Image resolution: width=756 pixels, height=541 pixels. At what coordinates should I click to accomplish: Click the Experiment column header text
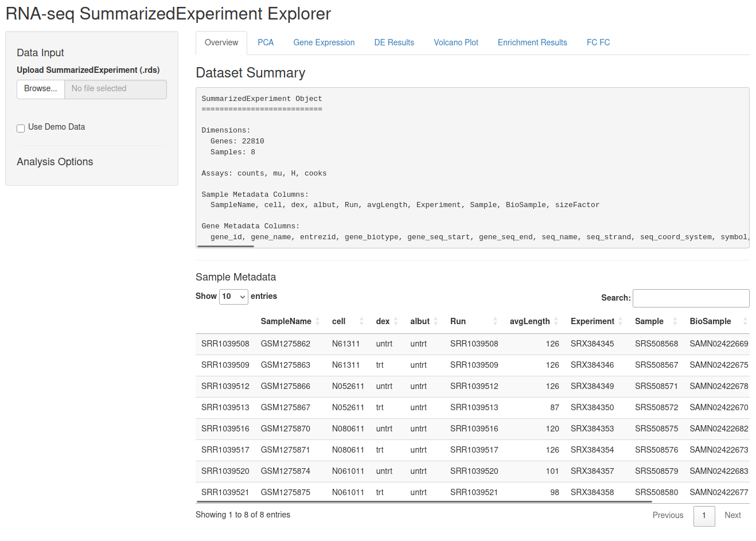592,321
